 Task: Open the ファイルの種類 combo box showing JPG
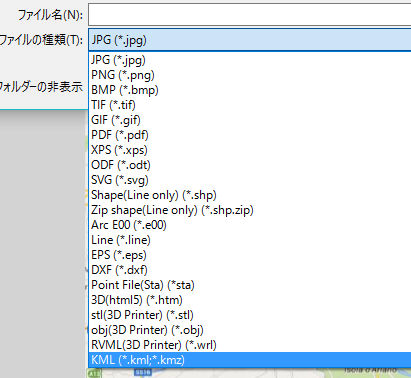pyautogui.click(x=250, y=40)
